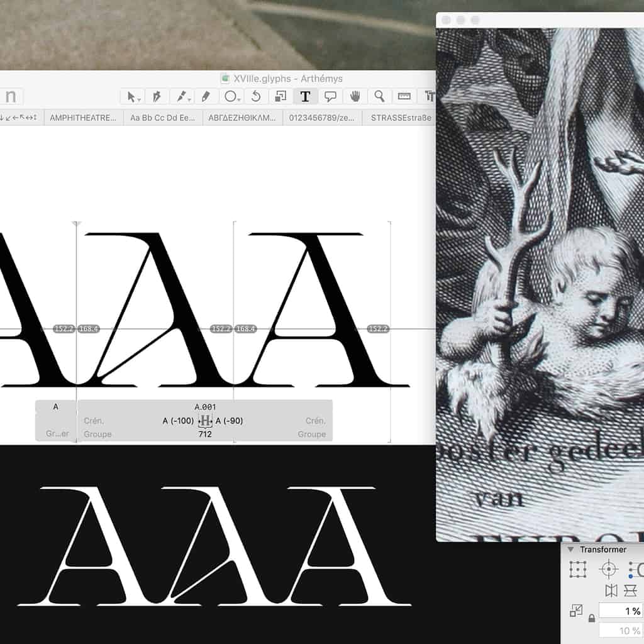Image resolution: width=644 pixels, height=644 pixels.
Task: Select the Zoom magnifier tool
Action: (x=379, y=96)
